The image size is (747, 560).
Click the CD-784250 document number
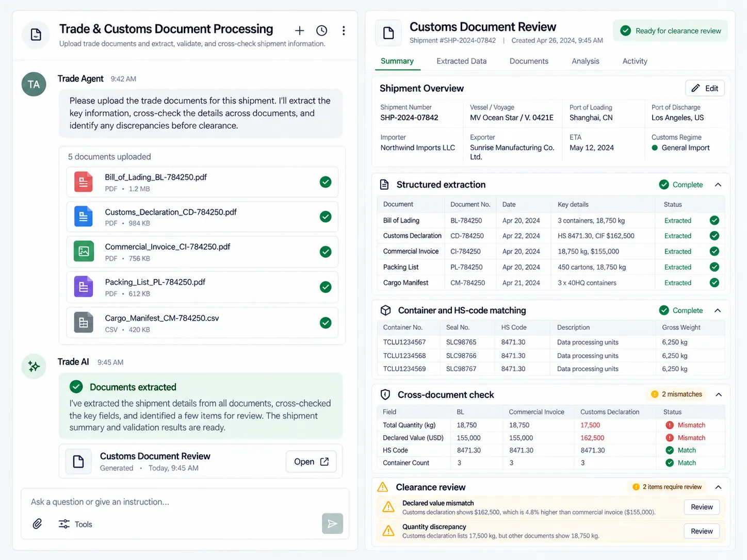coord(467,236)
